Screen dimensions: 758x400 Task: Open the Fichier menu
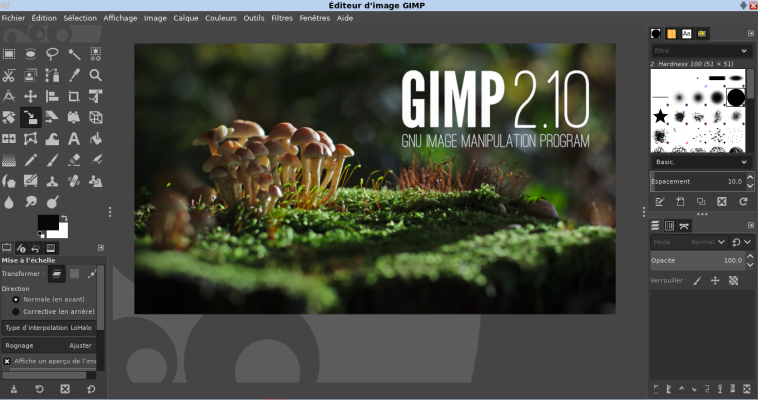tap(13, 18)
